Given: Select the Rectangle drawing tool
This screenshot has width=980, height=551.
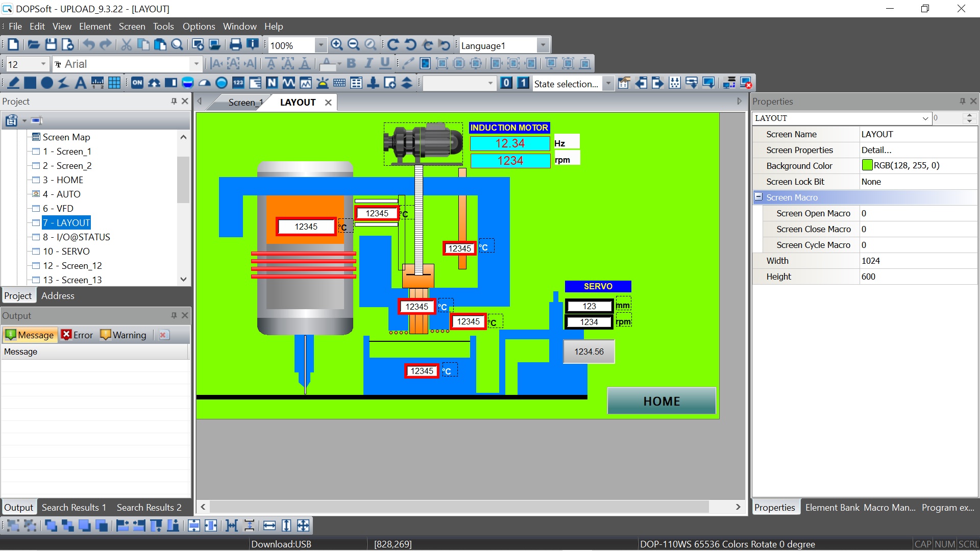Looking at the screenshot, I should coord(30,83).
